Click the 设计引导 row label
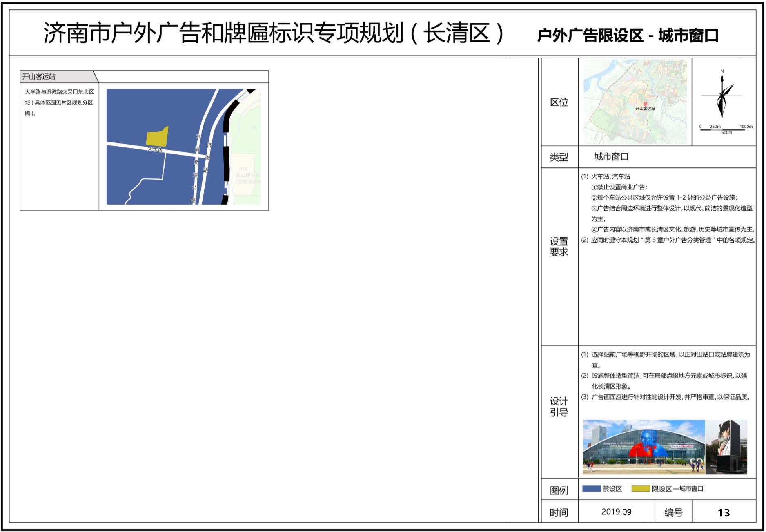Screen dimensions: 766x532 pyautogui.click(x=559, y=407)
